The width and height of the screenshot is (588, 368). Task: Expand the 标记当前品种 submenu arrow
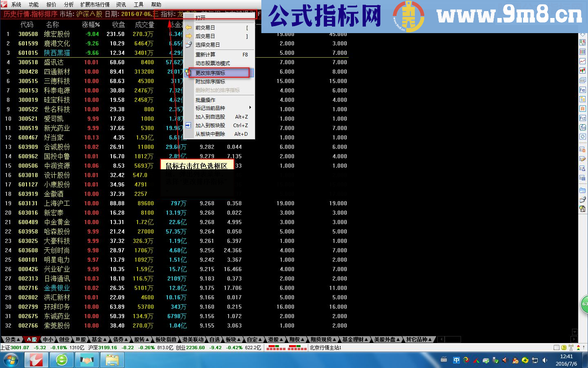coord(250,108)
